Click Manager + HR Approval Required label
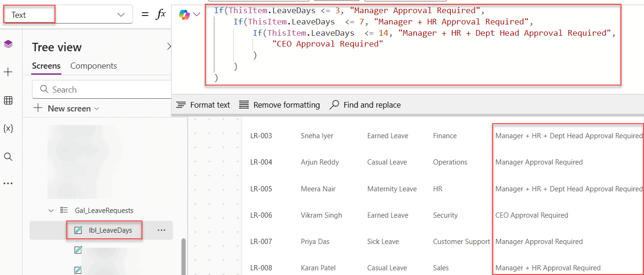This screenshot has height=275, width=644. click(x=548, y=268)
